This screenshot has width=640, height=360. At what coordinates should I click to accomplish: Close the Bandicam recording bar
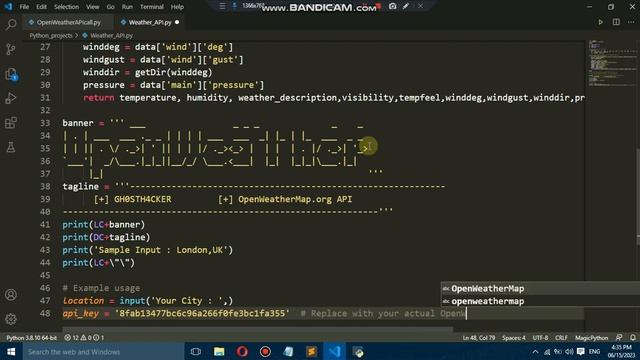[420, 6]
